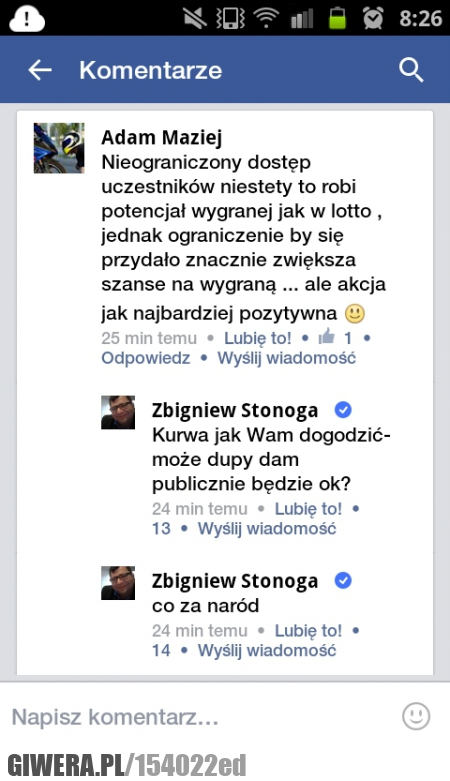Tap the cloud alert notification icon
The height and width of the screenshot is (781, 450).
pyautogui.click(x=27, y=19)
